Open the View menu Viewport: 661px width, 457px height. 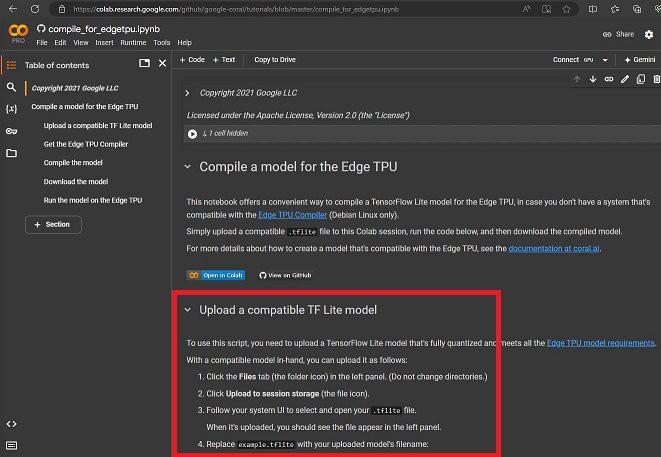pos(81,43)
